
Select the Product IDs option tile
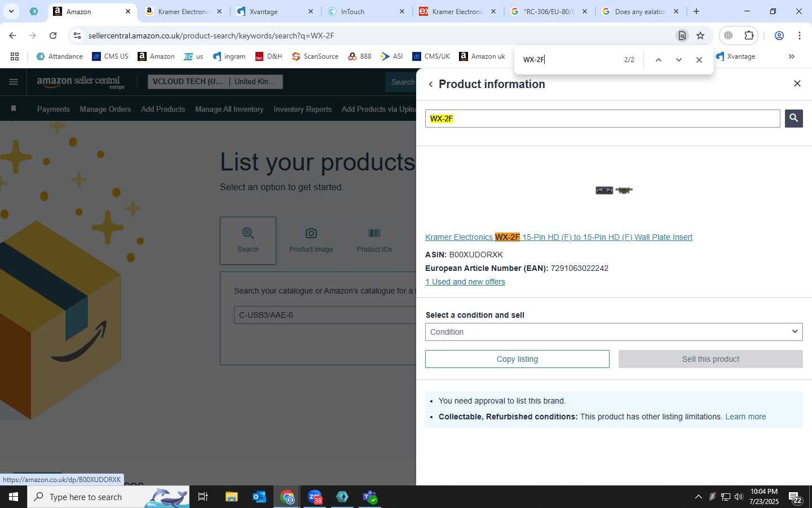374,240
